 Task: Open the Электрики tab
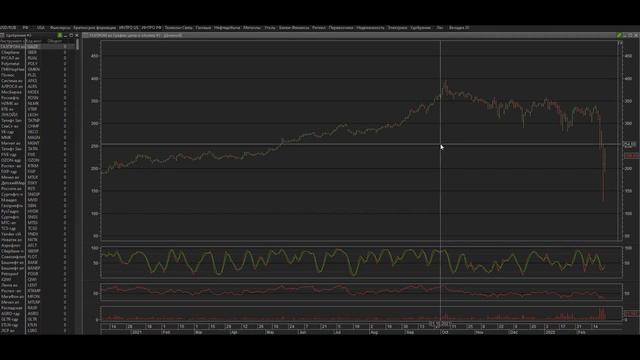397,28
